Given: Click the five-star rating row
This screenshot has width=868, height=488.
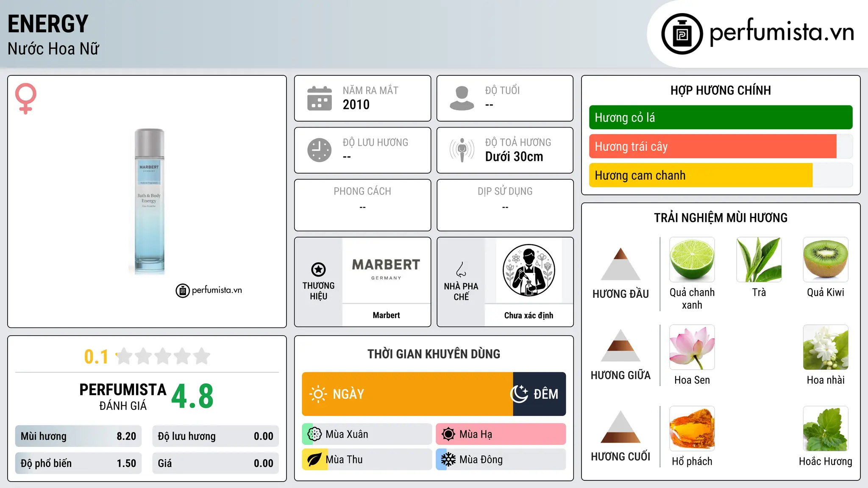Looking at the screenshot, I should click(x=163, y=356).
